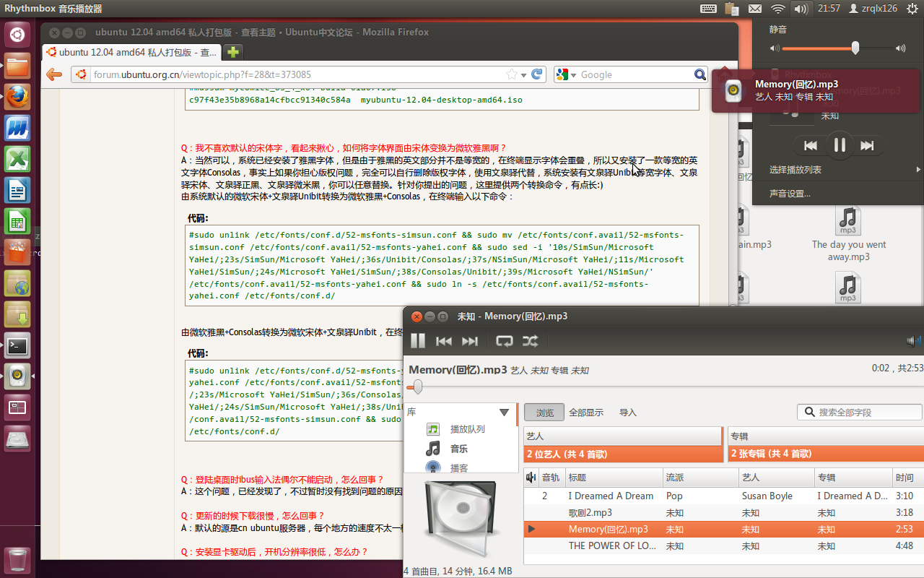Toggle shuffle mode in Rhythmbox
The height and width of the screenshot is (578, 924).
click(530, 341)
